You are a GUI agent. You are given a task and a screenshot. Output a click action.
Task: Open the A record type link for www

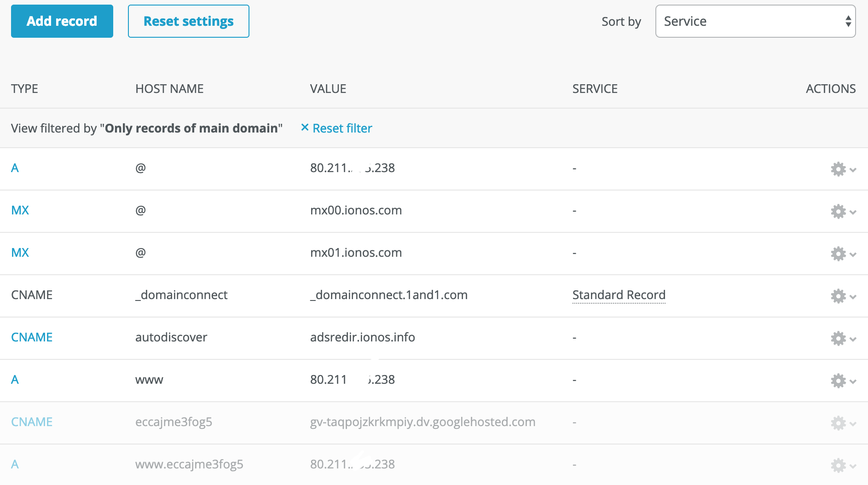pyautogui.click(x=15, y=380)
